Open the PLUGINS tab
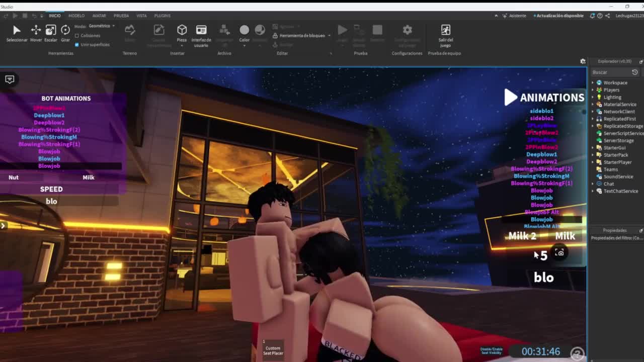This screenshot has height=362, width=644. pyautogui.click(x=162, y=16)
